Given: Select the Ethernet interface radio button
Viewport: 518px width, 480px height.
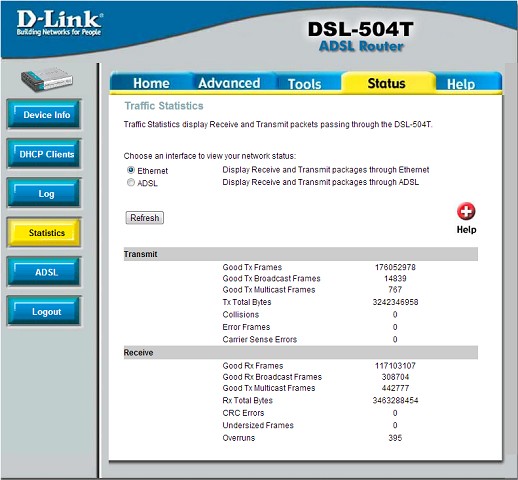Looking at the screenshot, I should (x=131, y=170).
